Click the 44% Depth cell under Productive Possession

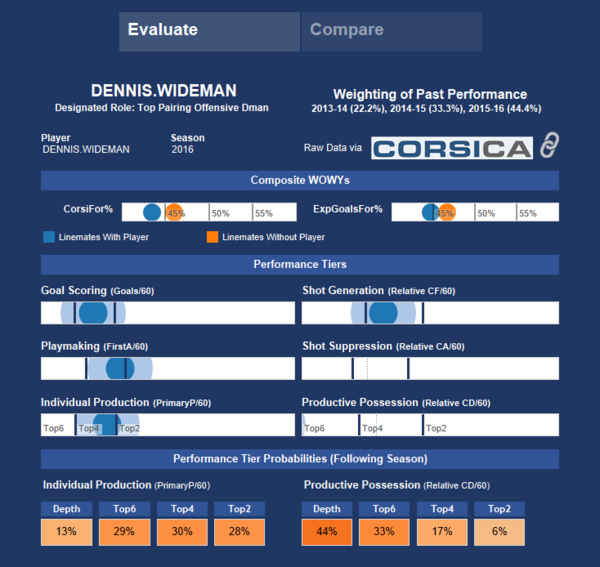(x=327, y=531)
